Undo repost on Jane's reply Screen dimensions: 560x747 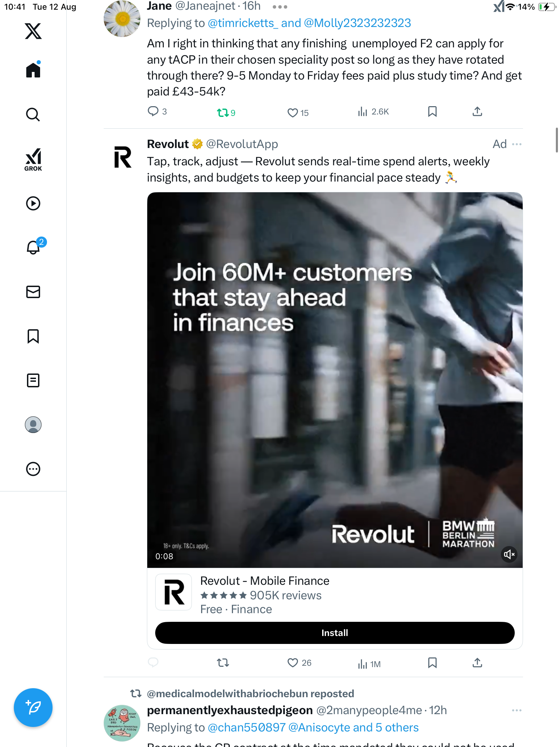223,112
